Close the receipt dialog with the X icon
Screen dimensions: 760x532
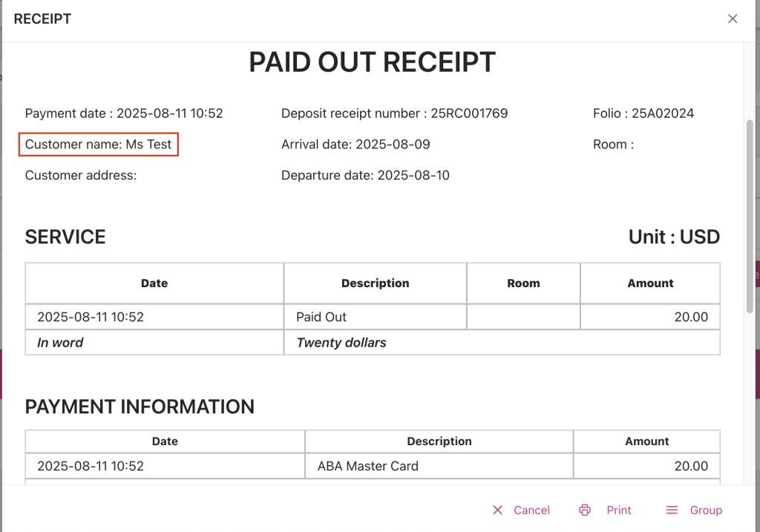733,19
